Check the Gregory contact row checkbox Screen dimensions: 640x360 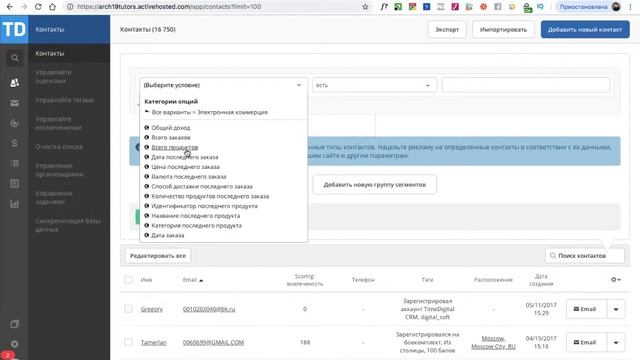click(128, 309)
